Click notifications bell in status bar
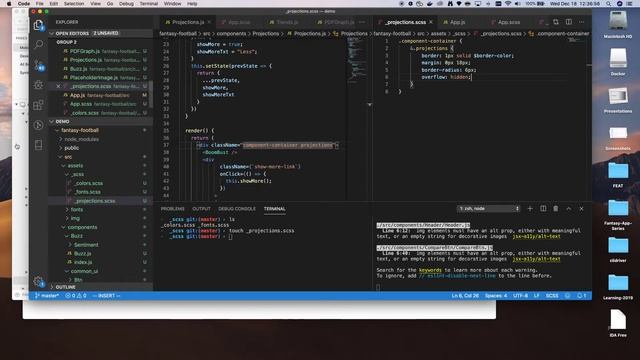This screenshot has width=640, height=360. [581, 296]
